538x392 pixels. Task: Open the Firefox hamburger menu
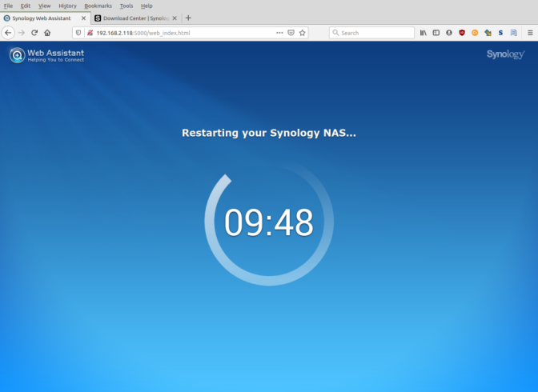530,33
